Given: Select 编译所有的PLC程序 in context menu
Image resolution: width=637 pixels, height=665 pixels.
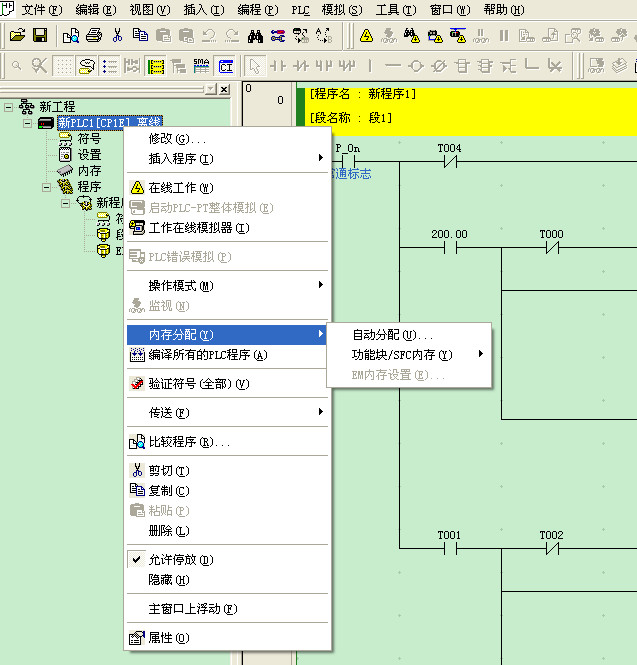Looking at the screenshot, I should [x=207, y=354].
